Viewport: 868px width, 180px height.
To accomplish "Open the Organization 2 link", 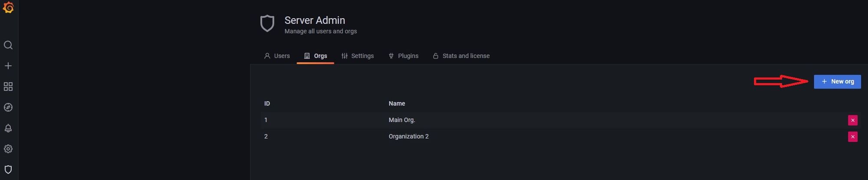I will 408,137.
